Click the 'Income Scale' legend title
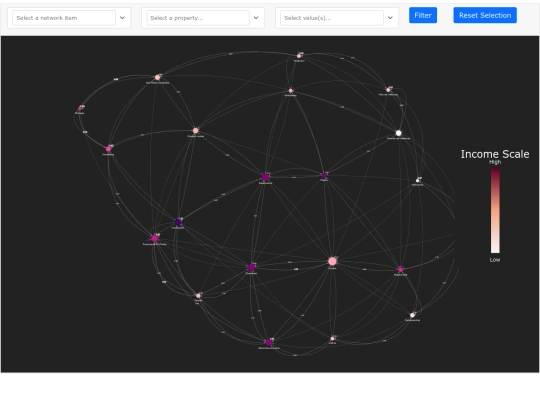540x405 pixels. coord(495,154)
